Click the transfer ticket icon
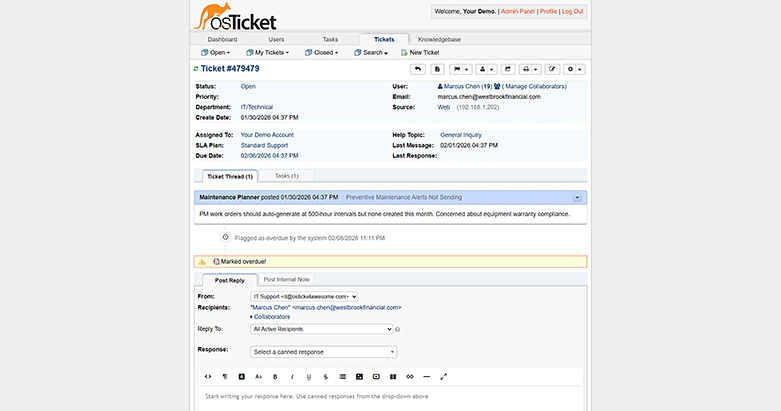 click(508, 69)
